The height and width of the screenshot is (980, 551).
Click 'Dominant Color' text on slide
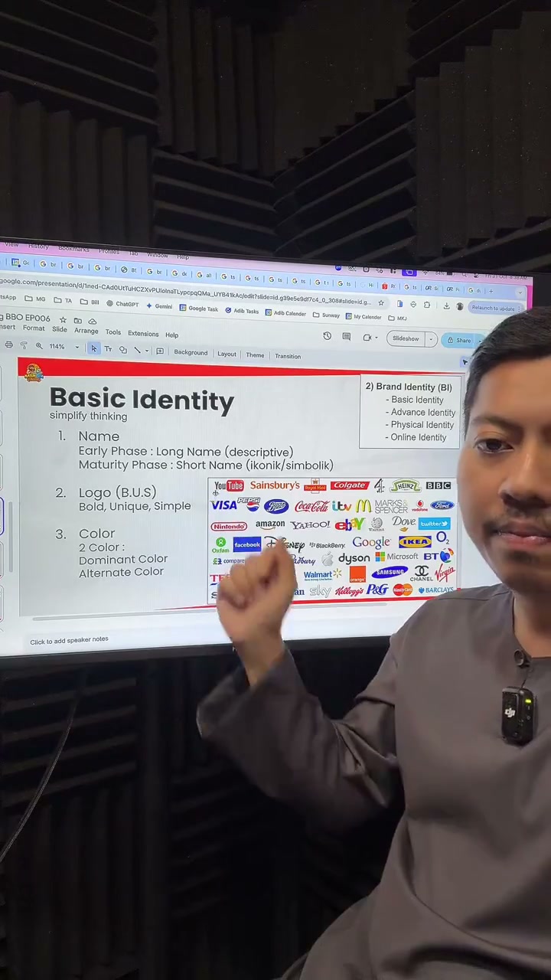(123, 560)
